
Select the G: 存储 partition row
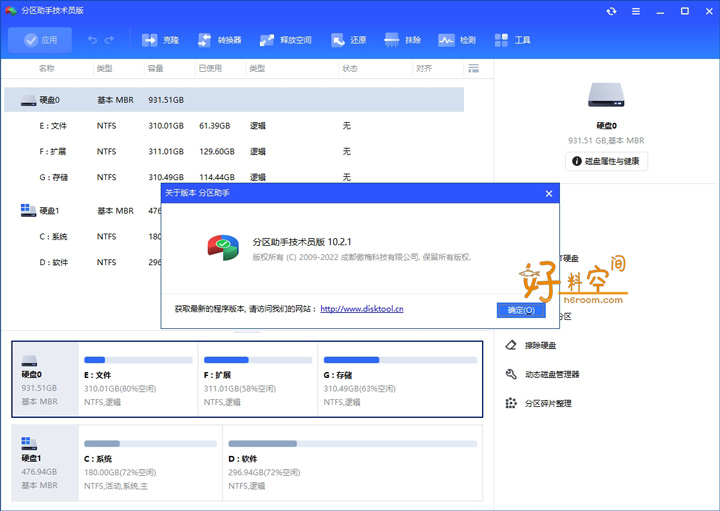click(x=234, y=177)
